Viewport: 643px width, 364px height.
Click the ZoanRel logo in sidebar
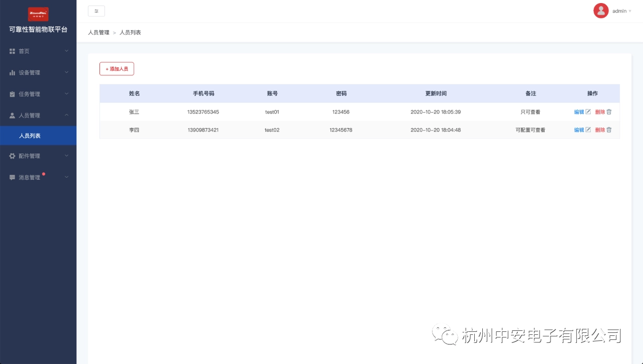(x=38, y=14)
